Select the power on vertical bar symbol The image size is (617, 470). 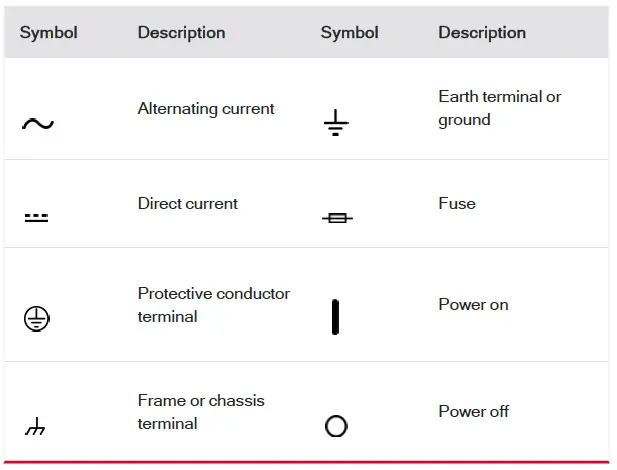(335, 317)
